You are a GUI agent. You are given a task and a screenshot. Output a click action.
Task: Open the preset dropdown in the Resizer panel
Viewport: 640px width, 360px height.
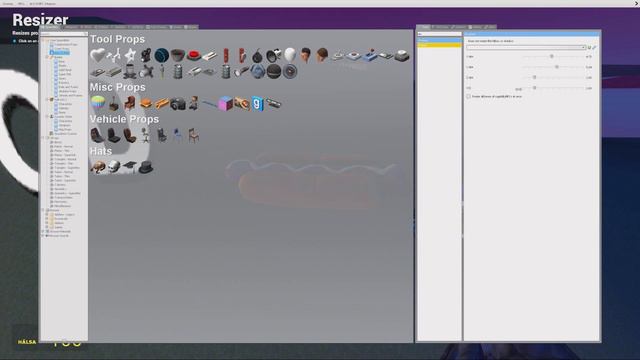pyautogui.click(x=526, y=47)
